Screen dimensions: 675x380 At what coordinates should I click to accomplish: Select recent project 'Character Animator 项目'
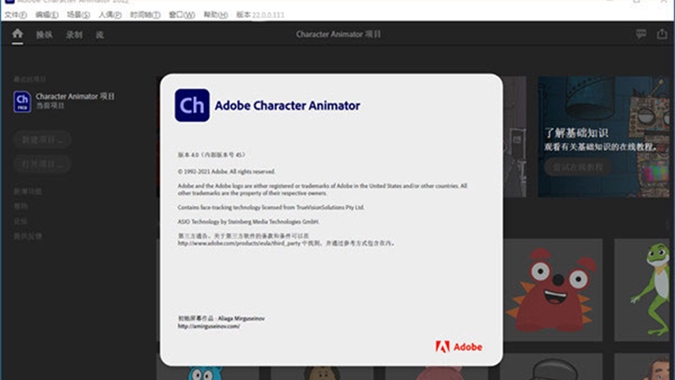coord(65,102)
